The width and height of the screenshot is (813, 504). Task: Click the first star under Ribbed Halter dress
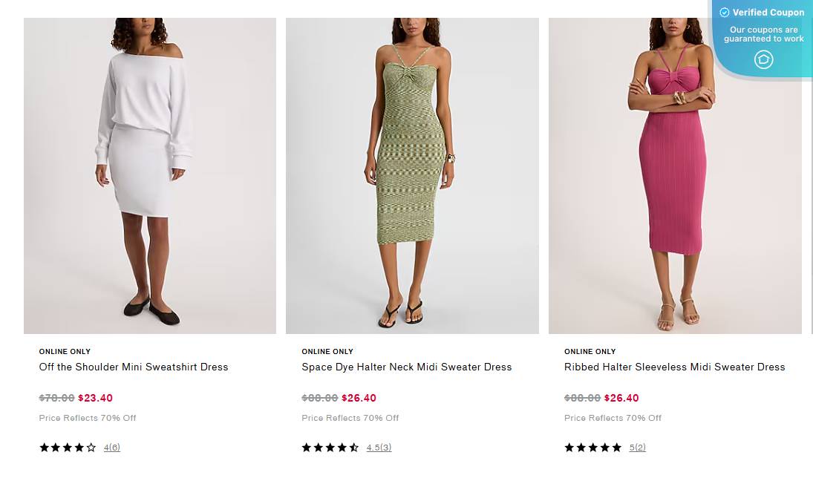tap(569, 448)
